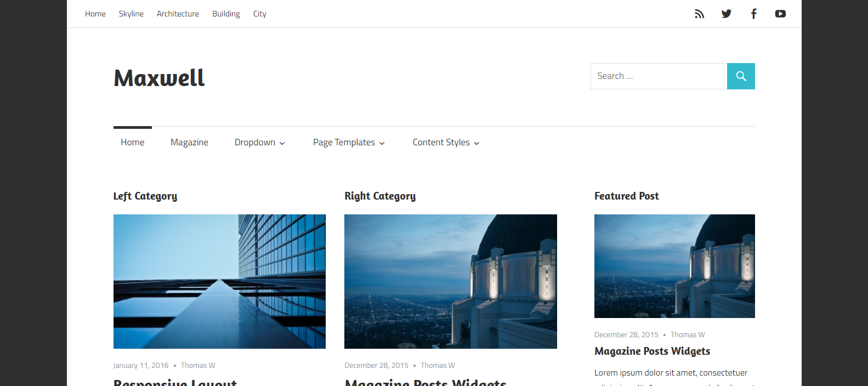Open the RSS feed icon
The image size is (868, 386).
[699, 14]
